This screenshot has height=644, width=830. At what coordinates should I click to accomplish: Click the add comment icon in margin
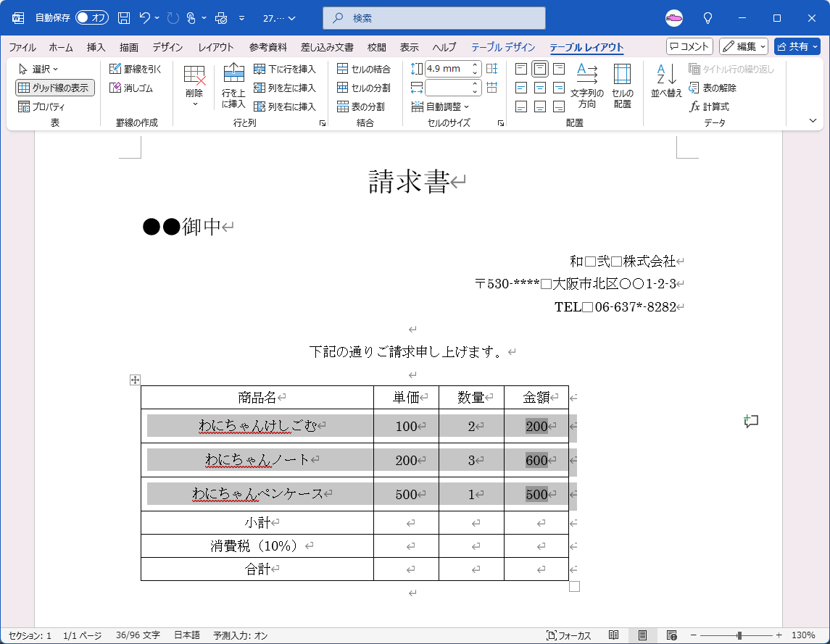[751, 421]
